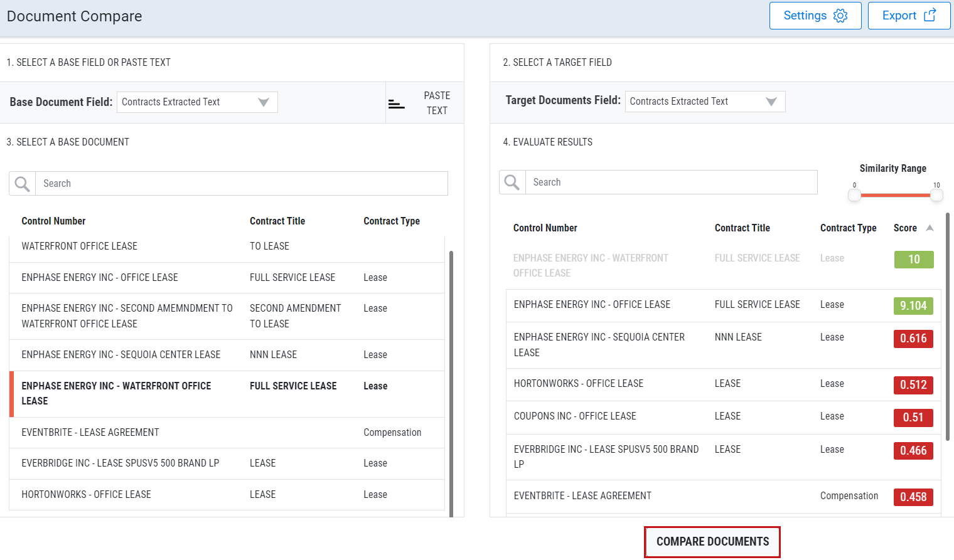Click the 0.616 score badge
954x560 pixels.
[x=913, y=339]
